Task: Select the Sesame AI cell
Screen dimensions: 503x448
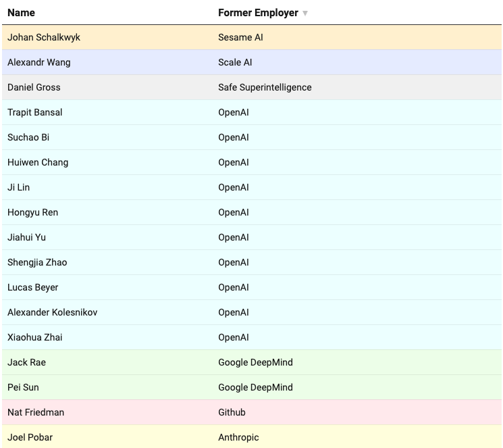Action: [240, 37]
